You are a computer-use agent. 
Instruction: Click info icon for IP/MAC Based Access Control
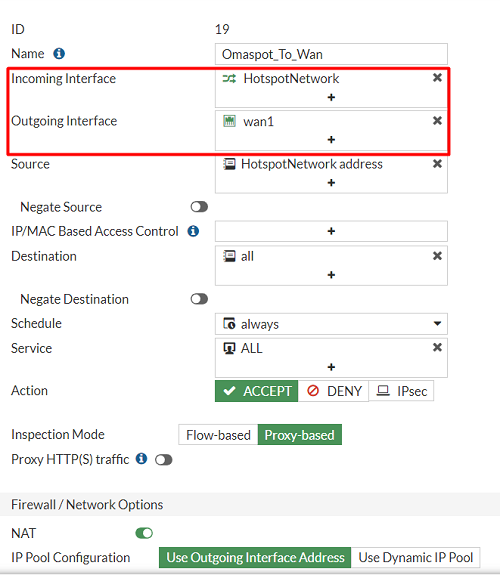(193, 231)
